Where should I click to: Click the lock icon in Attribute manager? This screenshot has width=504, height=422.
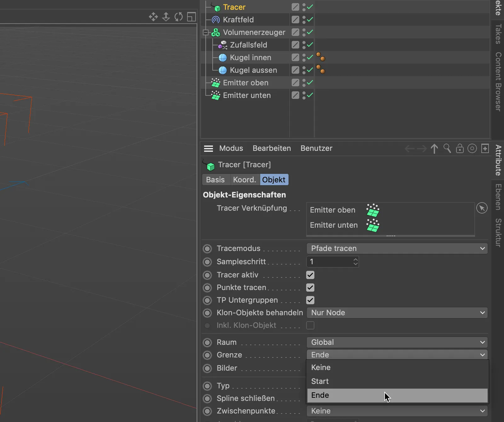point(460,148)
